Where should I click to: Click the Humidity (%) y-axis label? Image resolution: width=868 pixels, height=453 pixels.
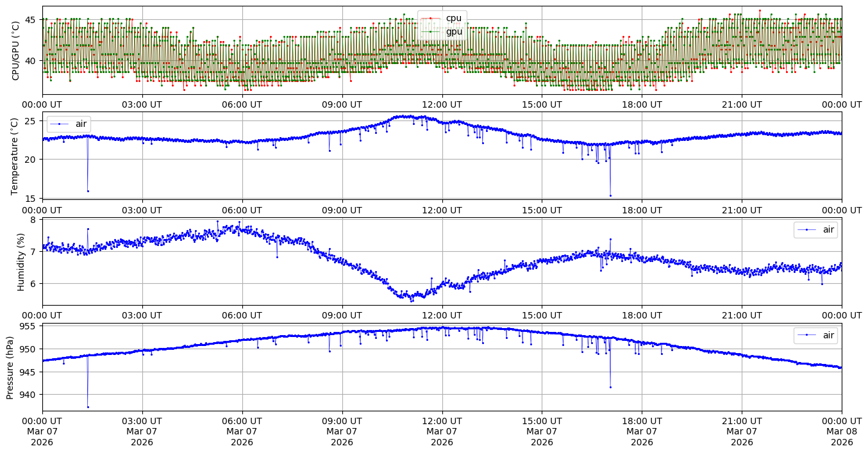point(21,261)
